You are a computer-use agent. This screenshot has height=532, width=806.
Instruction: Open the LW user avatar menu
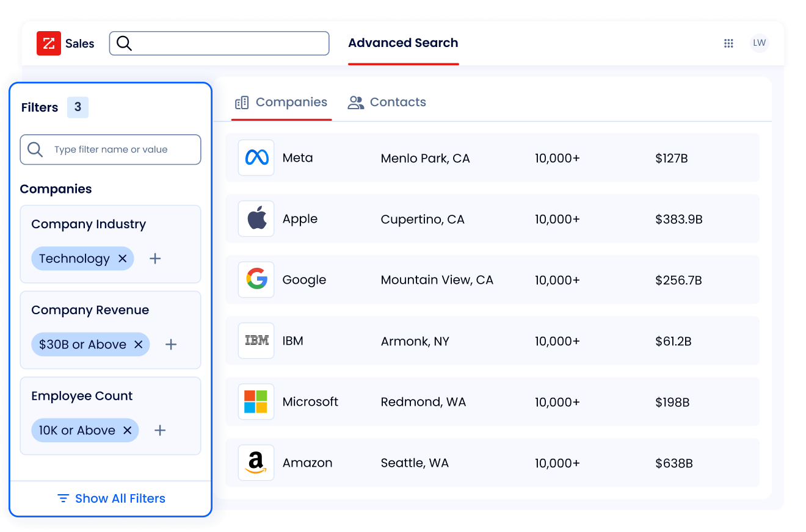tap(759, 43)
